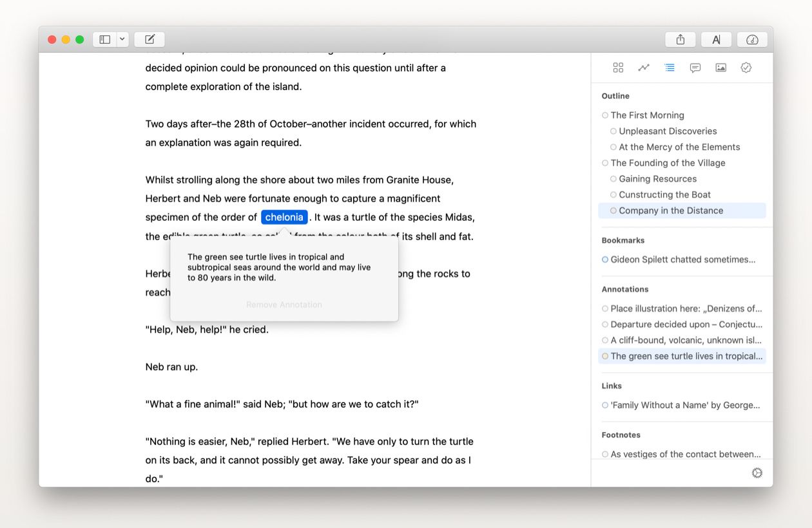Click the bullet beside Family Without a Name
This screenshot has height=528, width=812.
pyautogui.click(x=604, y=405)
